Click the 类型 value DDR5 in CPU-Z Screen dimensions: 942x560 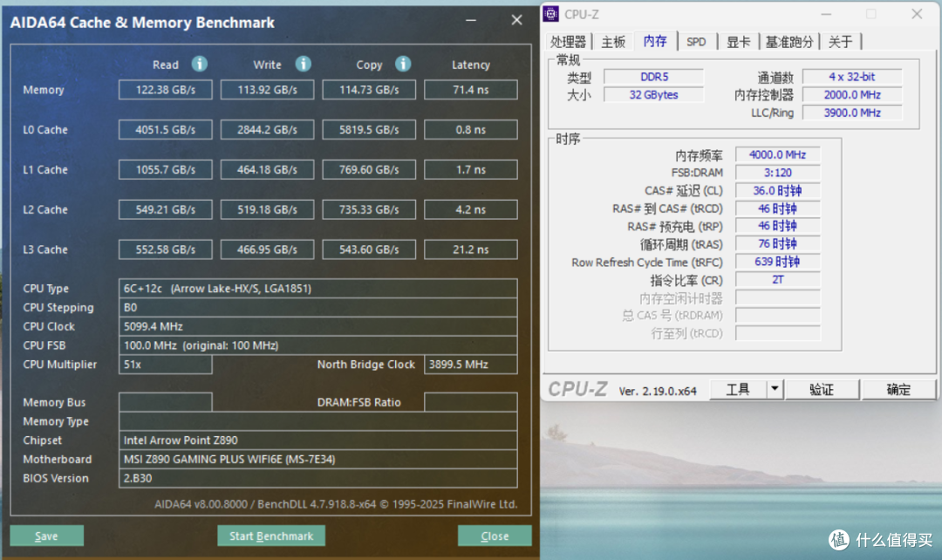653,77
